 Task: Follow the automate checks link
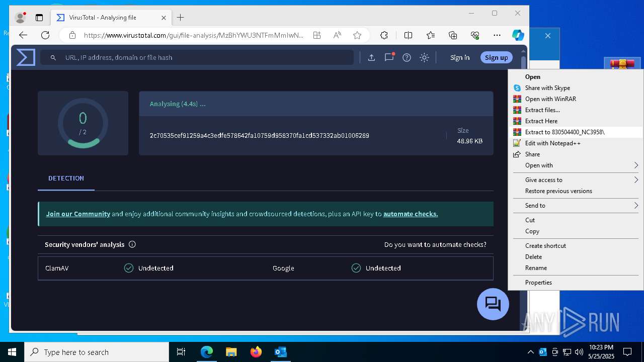[x=411, y=214]
